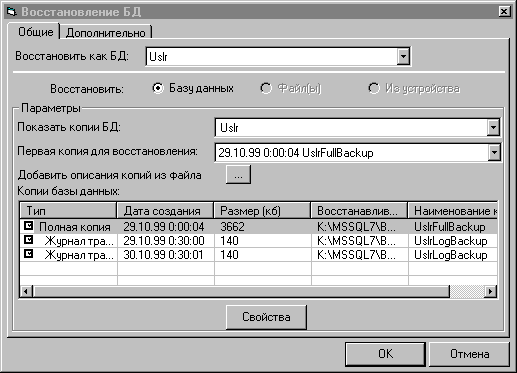517x373 pixels.
Task: Open the Восстановить как БД dropdown arrow
Action: coord(403,56)
